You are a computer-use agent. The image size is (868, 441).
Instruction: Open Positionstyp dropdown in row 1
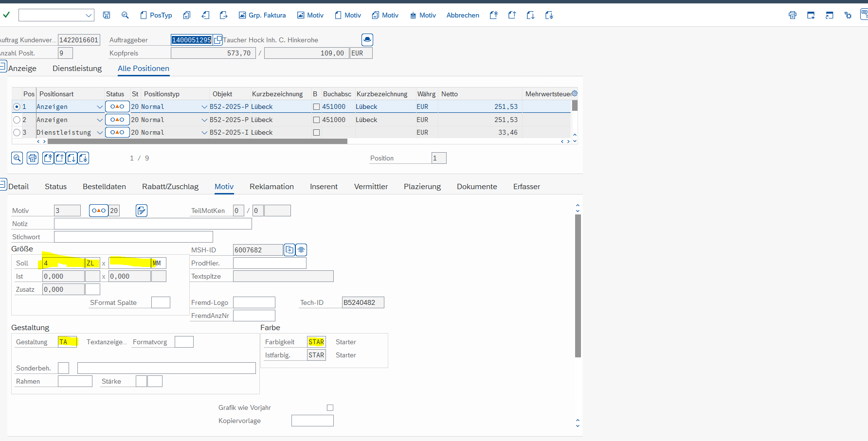[x=204, y=106]
